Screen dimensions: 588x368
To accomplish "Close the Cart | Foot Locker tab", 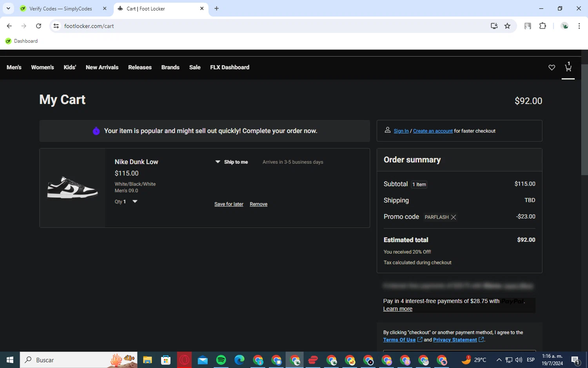I will [202, 9].
